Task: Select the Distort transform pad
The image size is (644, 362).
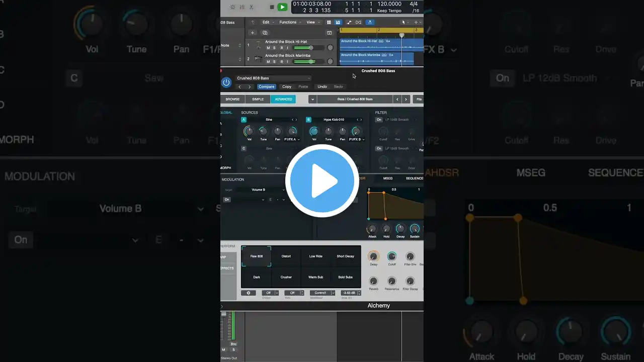Action: (x=286, y=256)
